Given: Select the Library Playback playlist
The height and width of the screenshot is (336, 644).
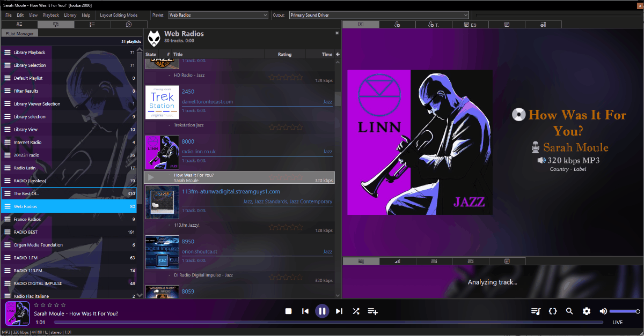Looking at the screenshot, I should [x=69, y=53].
